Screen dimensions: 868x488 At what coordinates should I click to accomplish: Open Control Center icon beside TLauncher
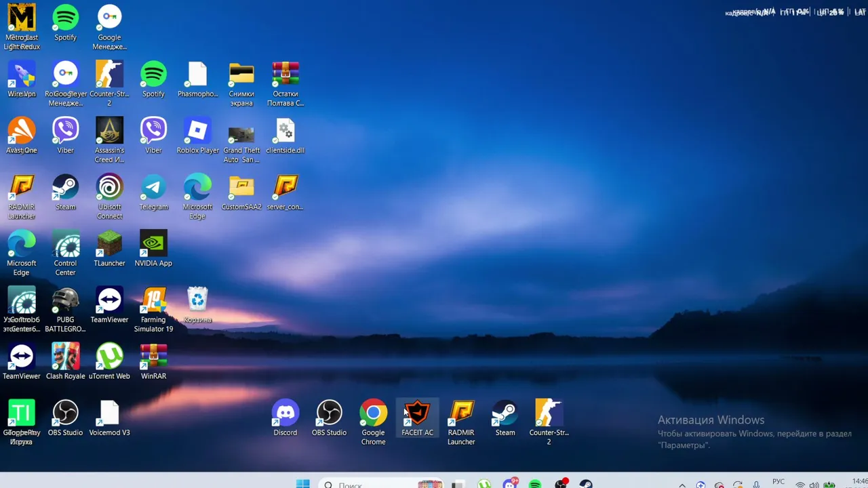pyautogui.click(x=65, y=253)
